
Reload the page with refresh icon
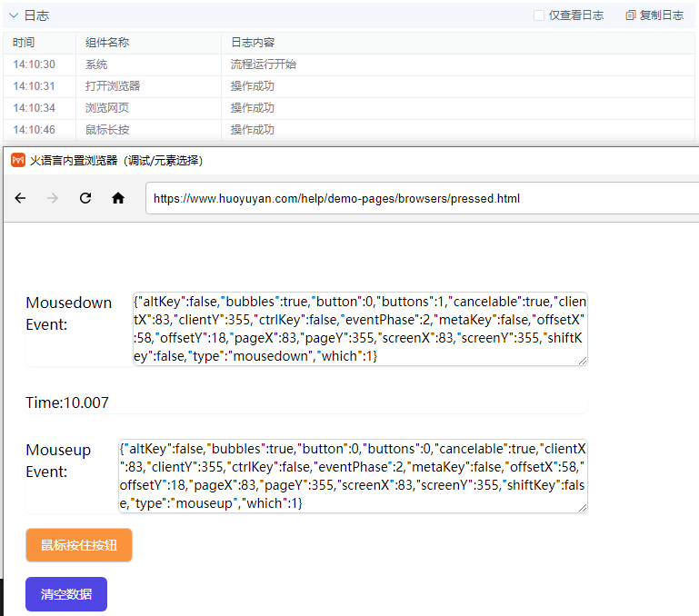pos(85,198)
